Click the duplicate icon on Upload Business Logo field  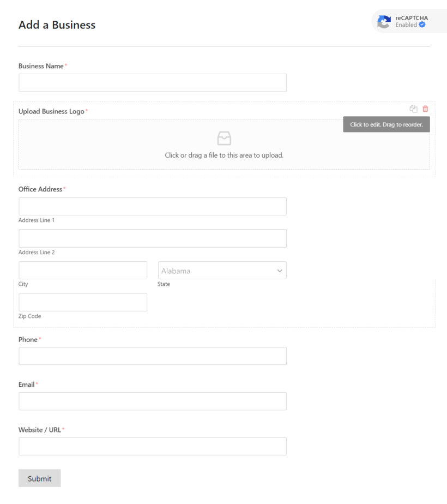coord(413,109)
